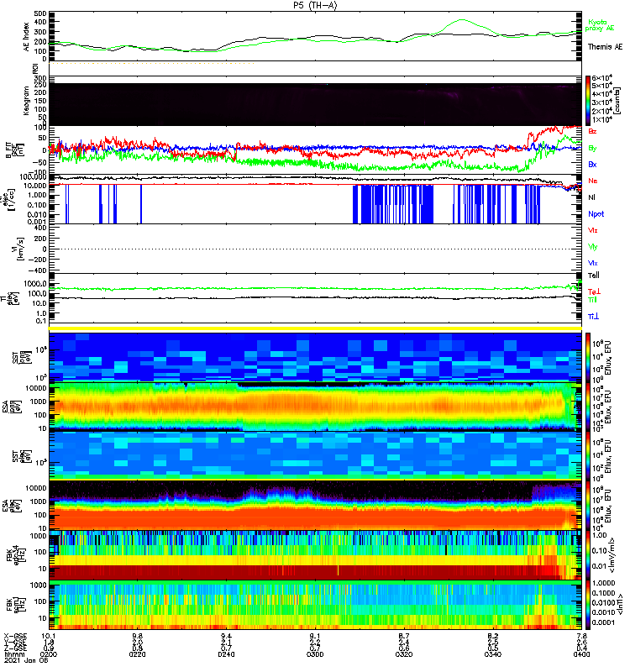
Task: Click the Vi [km/s] y-axis label
Action: [18, 249]
